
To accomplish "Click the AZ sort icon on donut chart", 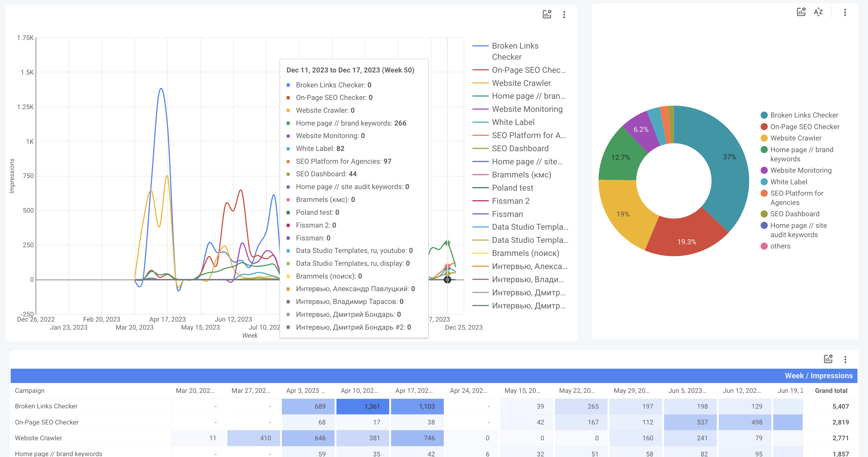I will (x=818, y=12).
